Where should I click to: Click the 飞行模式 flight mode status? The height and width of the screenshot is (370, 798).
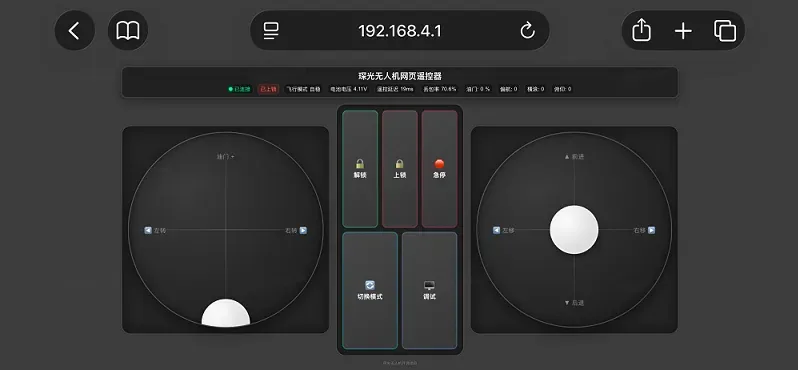[x=304, y=89]
